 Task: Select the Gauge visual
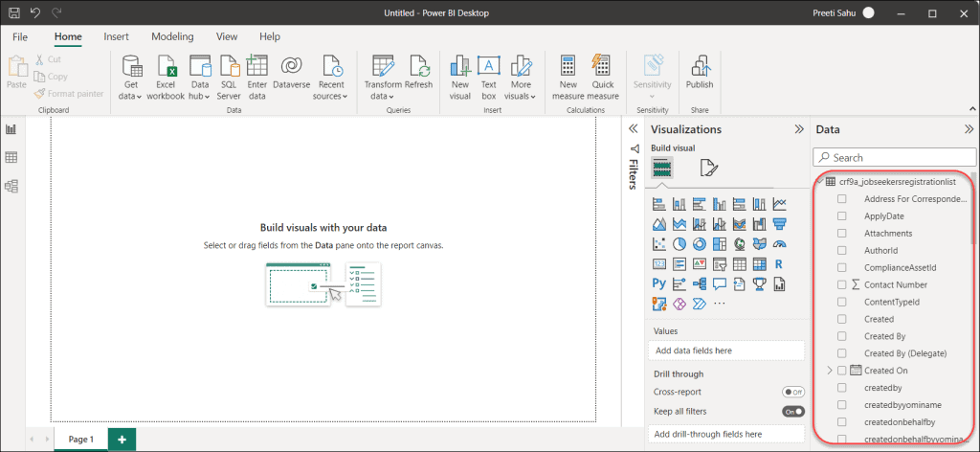(779, 244)
